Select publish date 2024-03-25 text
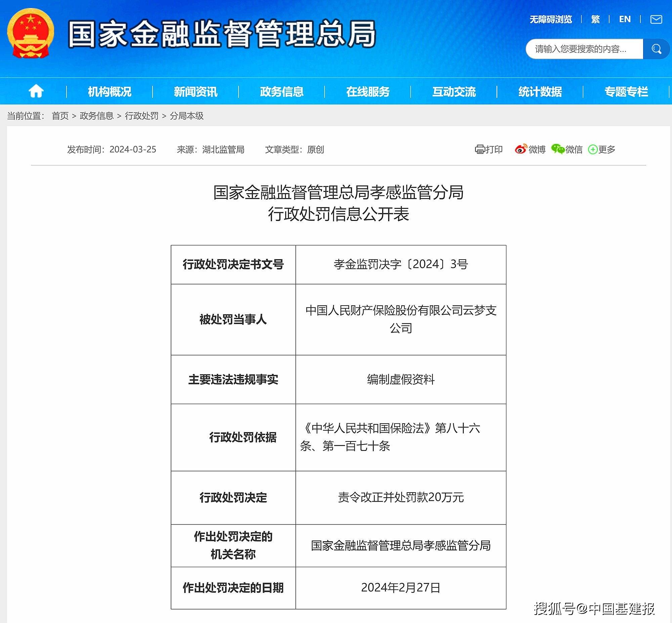The image size is (672, 623). coord(133,149)
